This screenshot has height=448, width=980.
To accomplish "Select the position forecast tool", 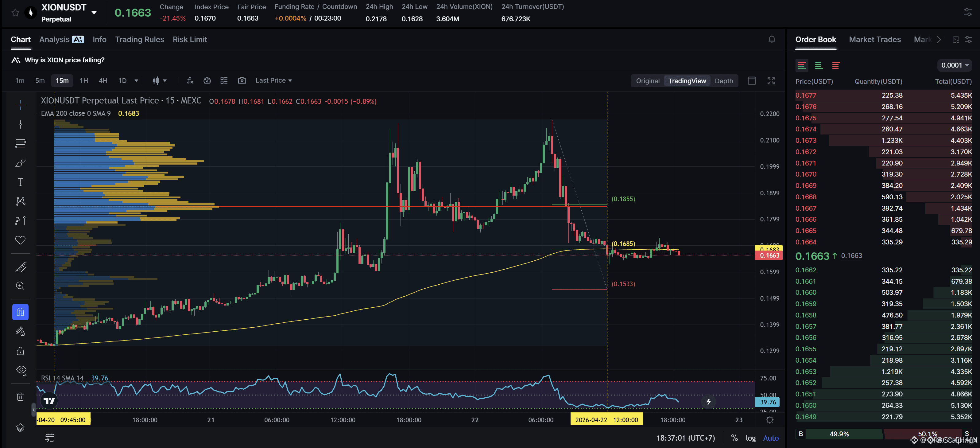I will tap(21, 221).
